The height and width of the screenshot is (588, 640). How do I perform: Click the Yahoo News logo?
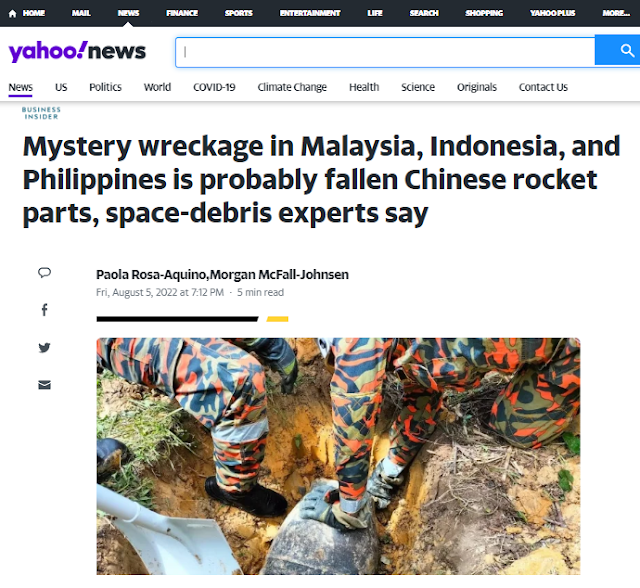tap(77, 51)
